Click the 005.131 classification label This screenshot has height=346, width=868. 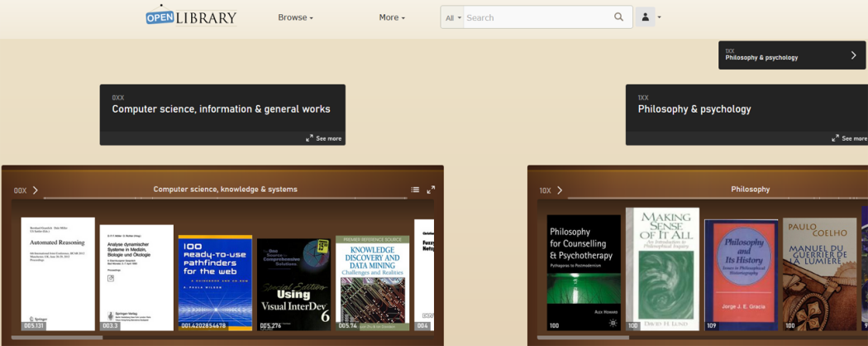33,325
